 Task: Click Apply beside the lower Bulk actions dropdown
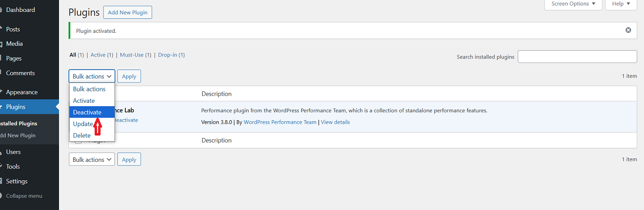click(129, 159)
